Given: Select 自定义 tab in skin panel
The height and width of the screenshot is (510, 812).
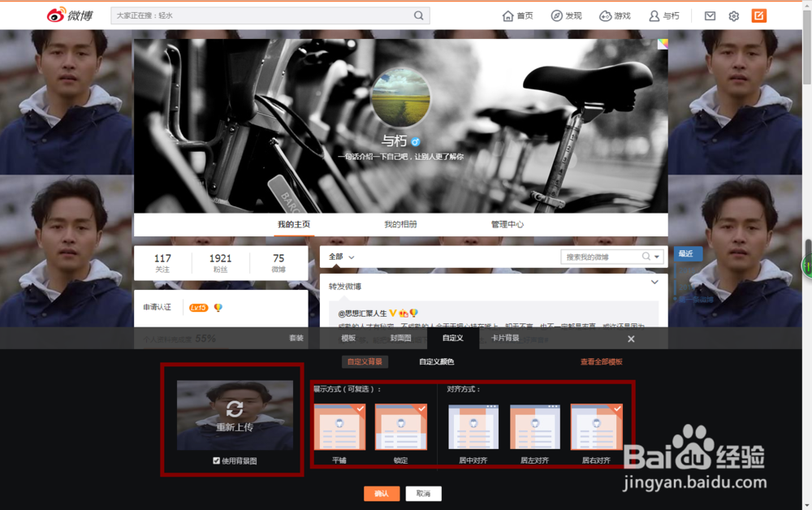Looking at the screenshot, I should pos(452,338).
